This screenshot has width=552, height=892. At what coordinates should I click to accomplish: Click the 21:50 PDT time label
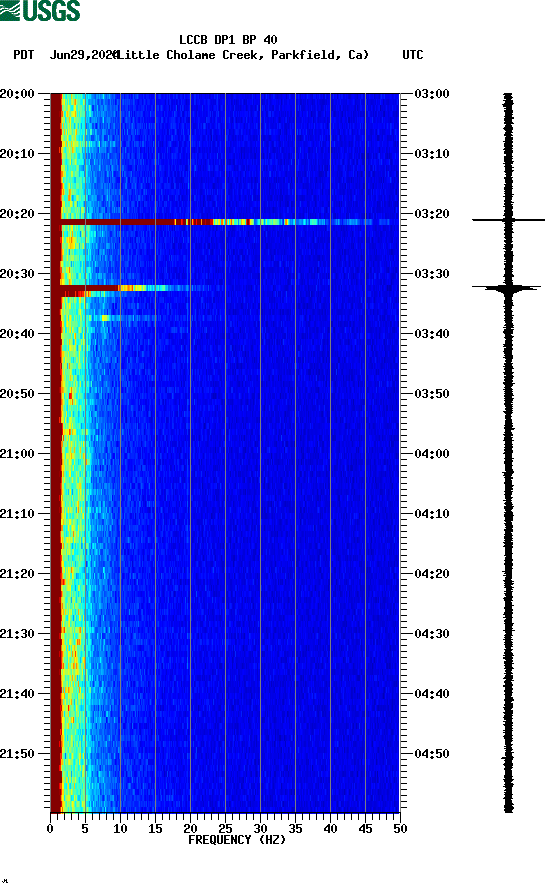coord(17,754)
